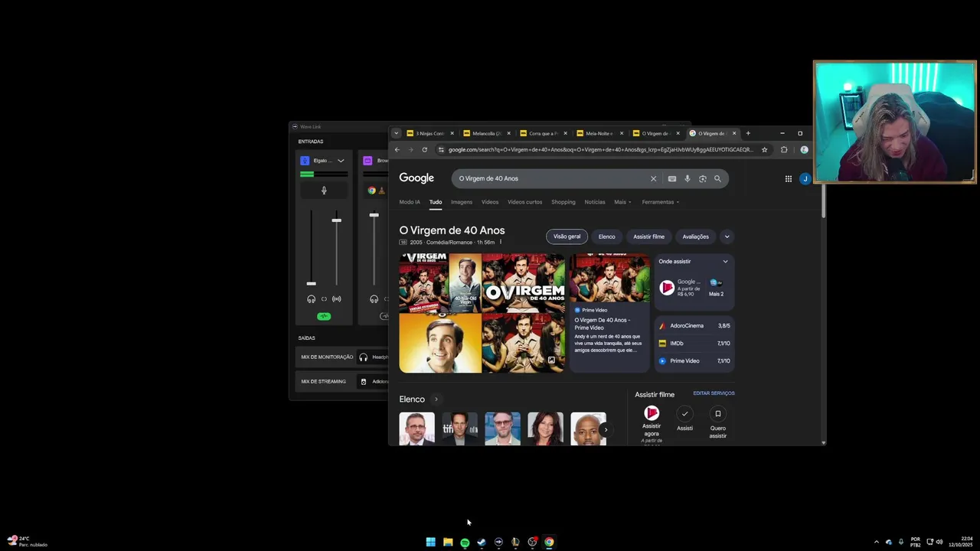
Task: Expand Elenco section arrow
Action: 436,399
